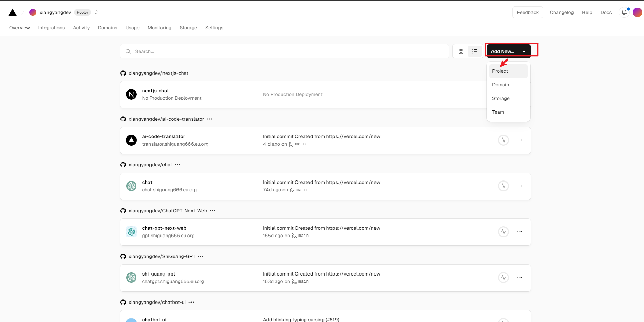This screenshot has height=322, width=644.
Task: Choose Team from Add New menu
Action: point(508,112)
